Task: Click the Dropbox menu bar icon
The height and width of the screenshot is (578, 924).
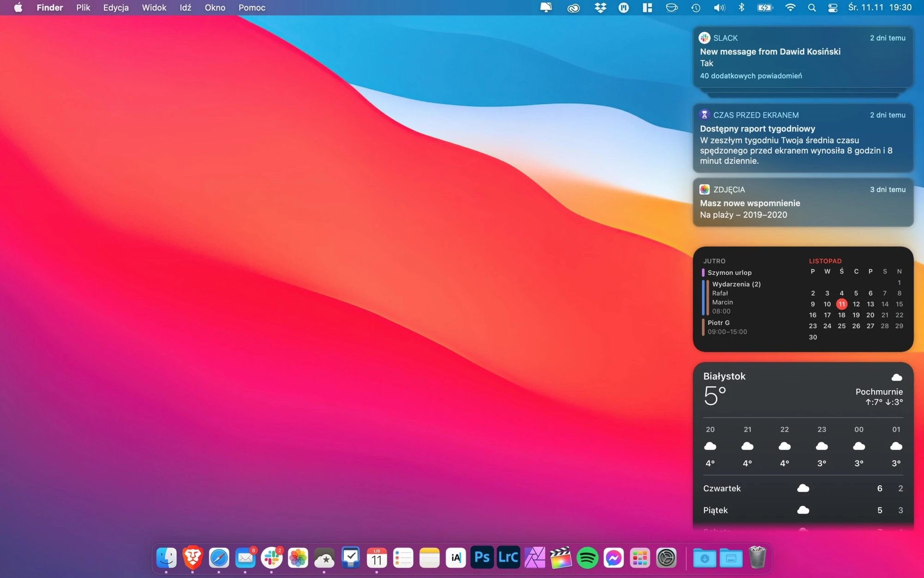Action: (x=600, y=7)
